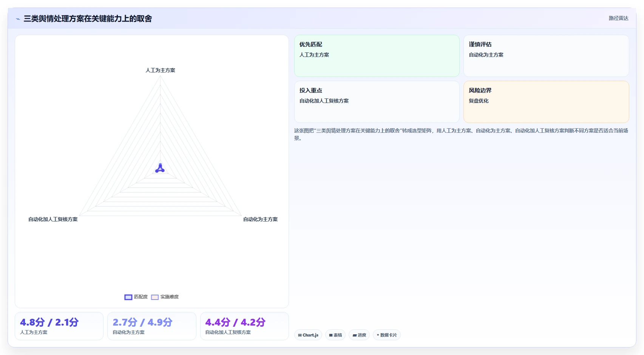Open the 2.7分 / 4.9分 自动化为主方案 stat card

pos(152,326)
